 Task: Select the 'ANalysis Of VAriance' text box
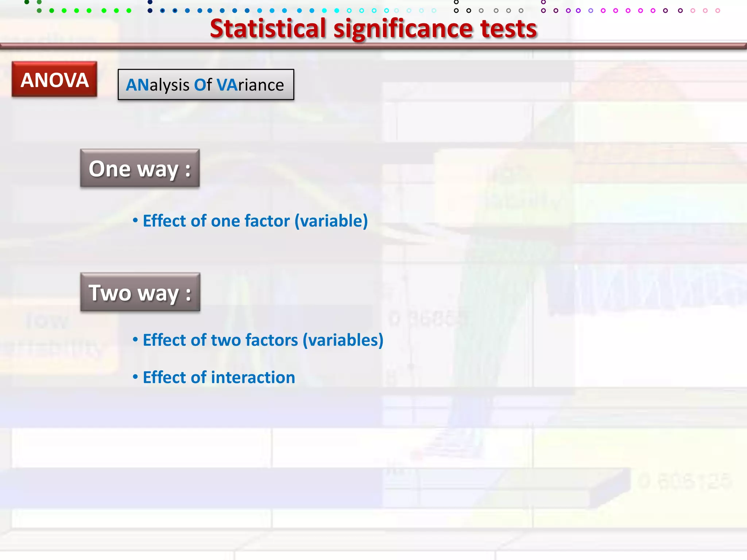point(206,85)
